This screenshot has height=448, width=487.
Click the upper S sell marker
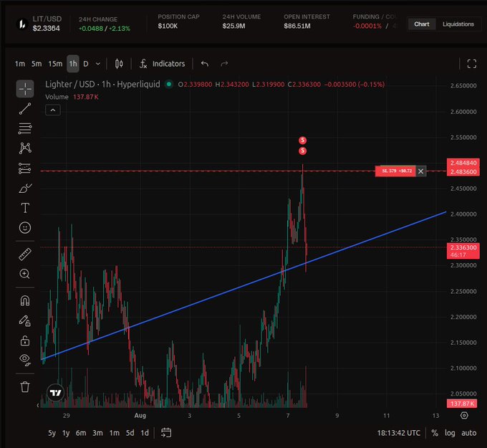point(302,140)
